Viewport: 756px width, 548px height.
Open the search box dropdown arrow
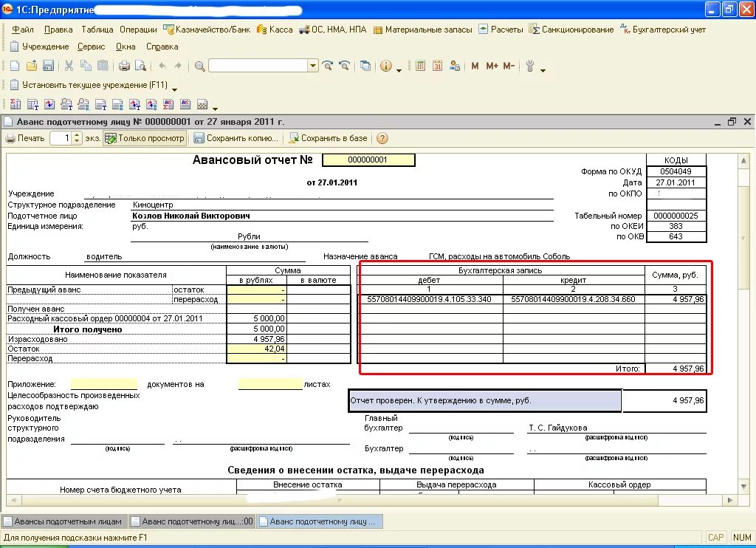click(x=313, y=66)
